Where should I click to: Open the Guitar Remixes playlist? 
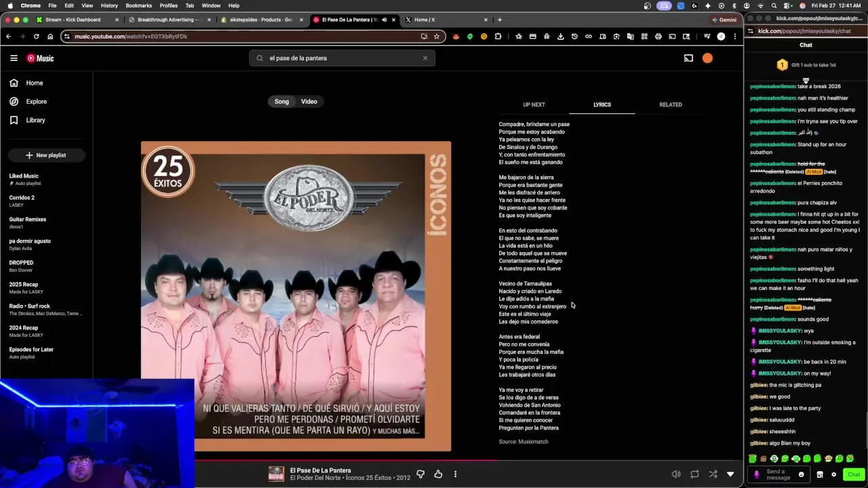click(28, 222)
